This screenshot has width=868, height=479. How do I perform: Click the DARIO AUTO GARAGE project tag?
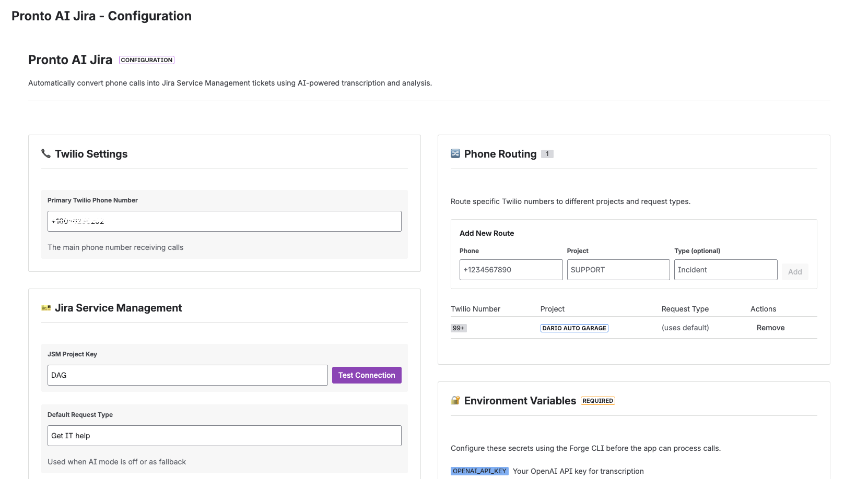(574, 328)
